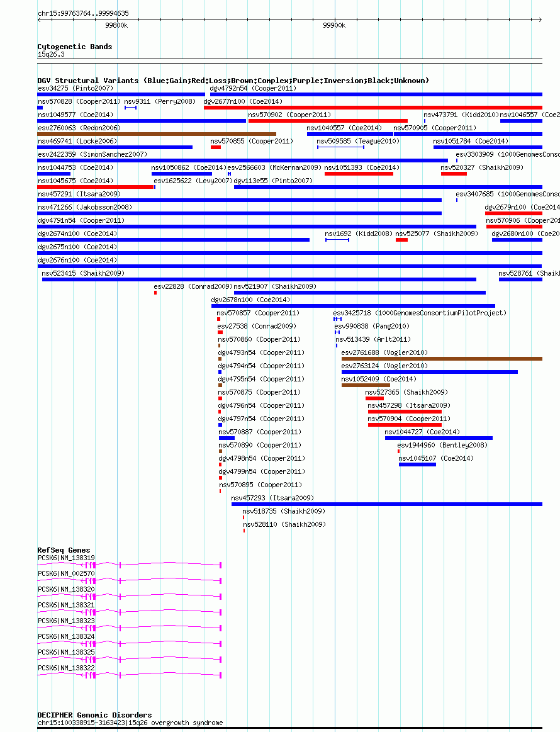This screenshot has width=560, height=732.
Task: Click nsv570902 (Cooper2011) red bar
Action: coord(328,121)
